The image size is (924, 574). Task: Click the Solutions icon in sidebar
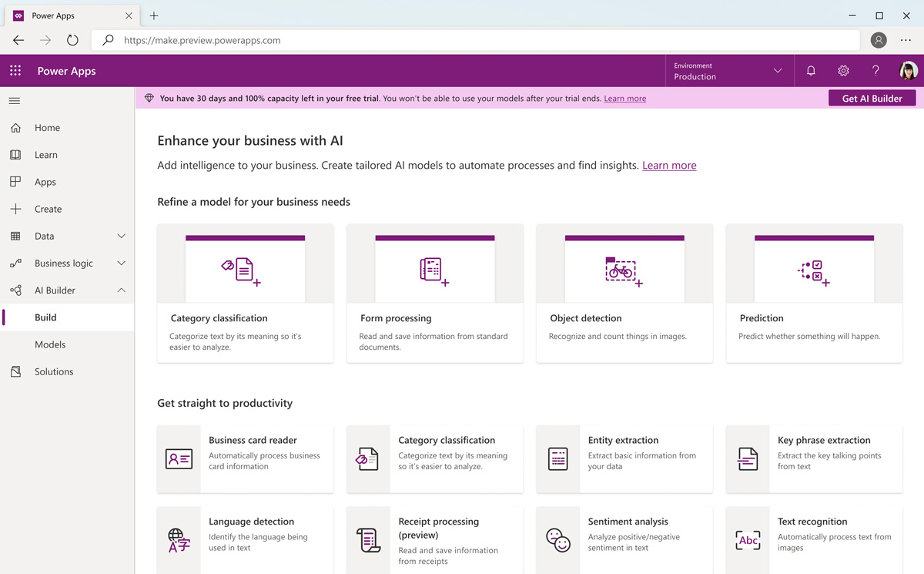click(x=15, y=371)
